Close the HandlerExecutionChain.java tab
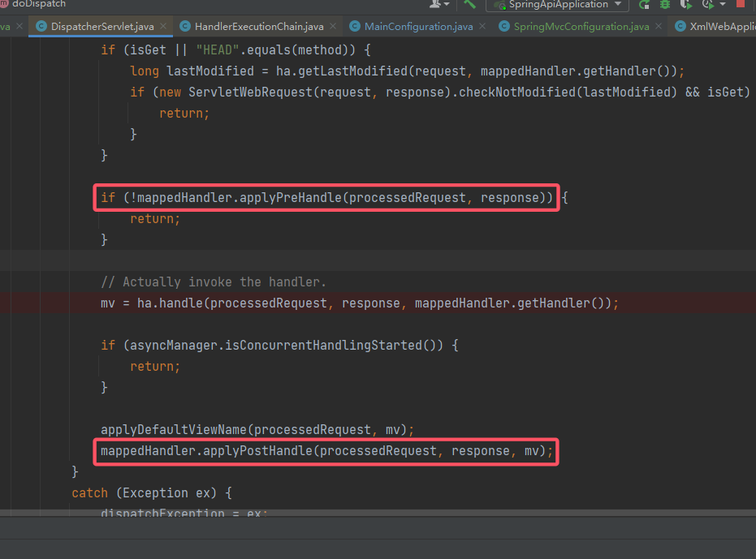The image size is (756, 559). pos(333,27)
